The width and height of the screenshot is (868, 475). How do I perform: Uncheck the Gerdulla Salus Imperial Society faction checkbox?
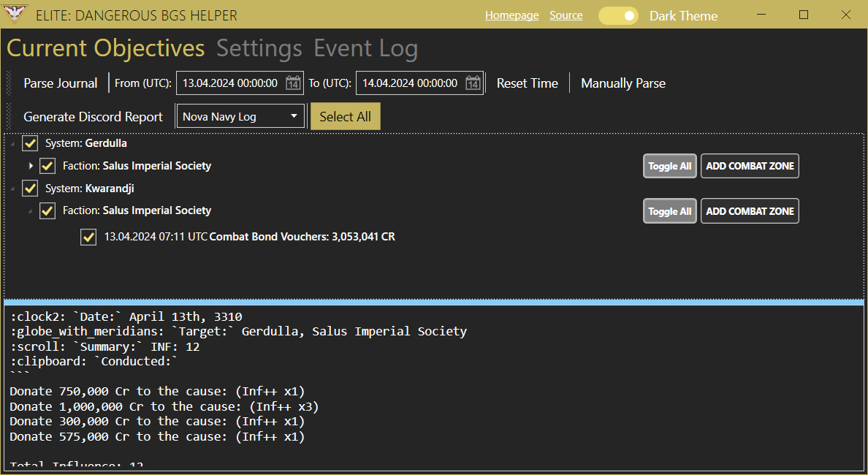click(47, 166)
